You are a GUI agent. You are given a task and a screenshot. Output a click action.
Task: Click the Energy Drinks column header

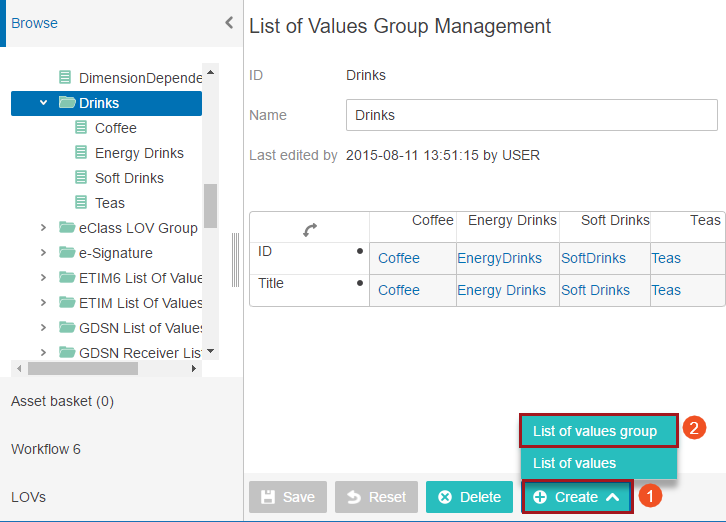[x=512, y=220]
